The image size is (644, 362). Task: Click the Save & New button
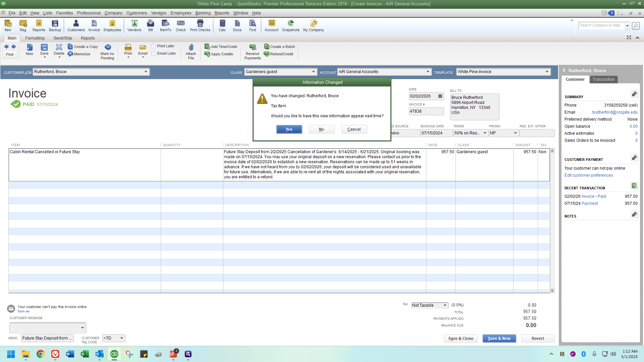click(x=499, y=339)
